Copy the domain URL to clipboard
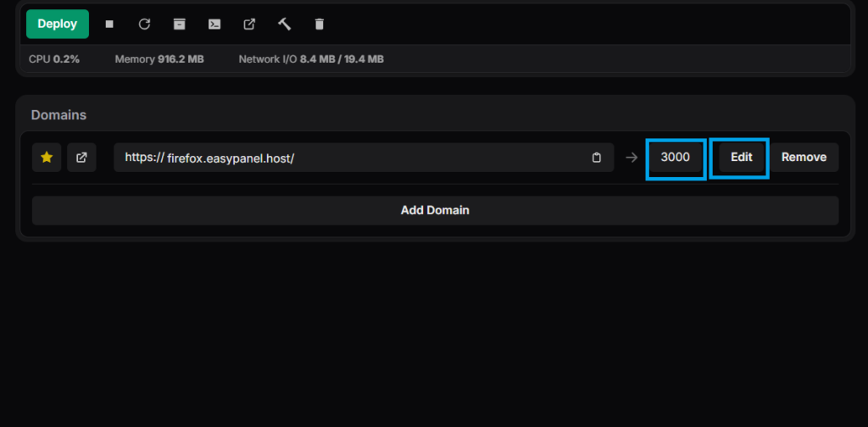The width and height of the screenshot is (868, 427). click(597, 158)
